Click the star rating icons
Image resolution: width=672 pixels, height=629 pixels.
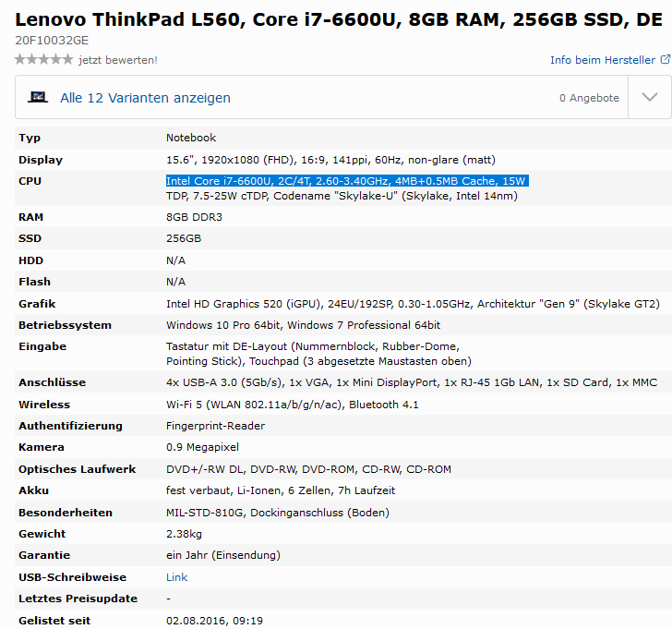[x=43, y=59]
